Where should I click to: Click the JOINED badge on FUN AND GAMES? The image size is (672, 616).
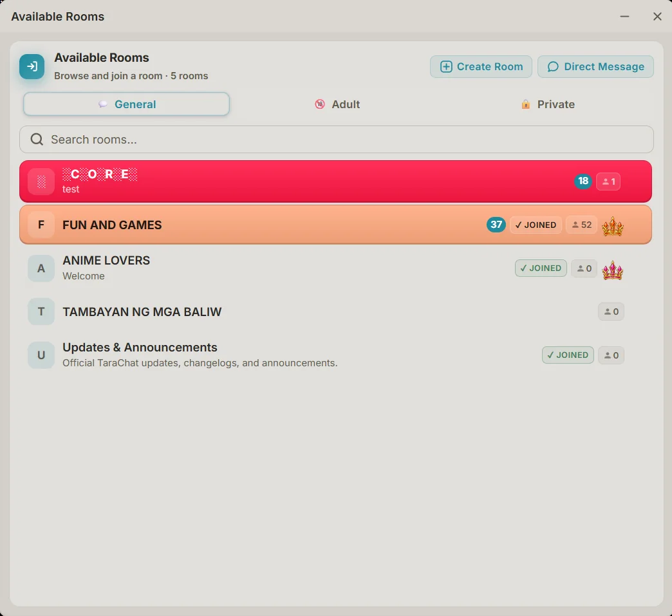click(x=536, y=225)
